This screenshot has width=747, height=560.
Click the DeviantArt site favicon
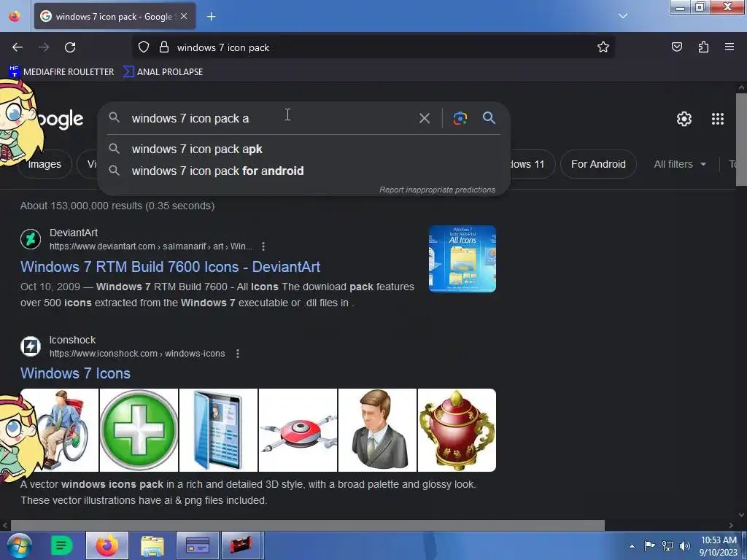pos(31,238)
